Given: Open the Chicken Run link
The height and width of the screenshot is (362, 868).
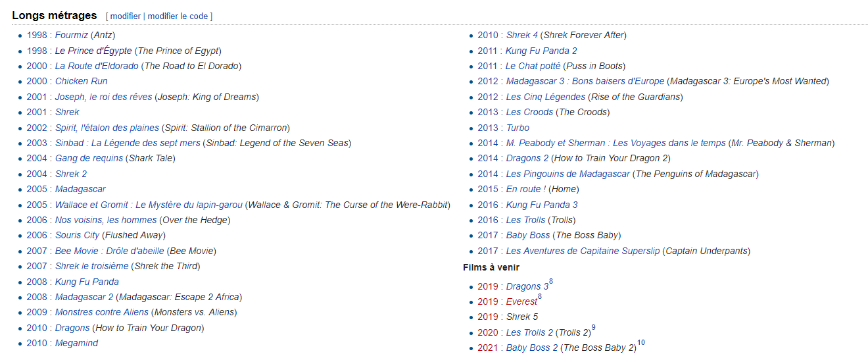Looking at the screenshot, I should [x=82, y=81].
